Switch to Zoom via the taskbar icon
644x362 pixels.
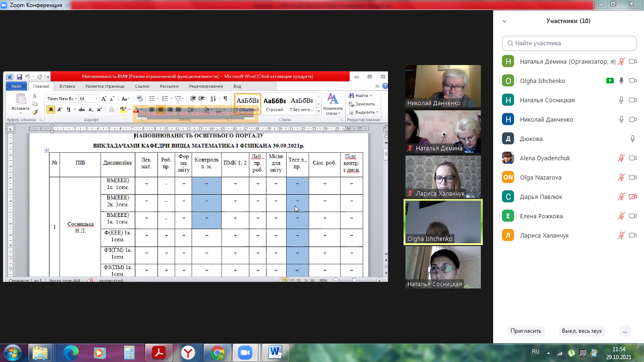tap(245, 352)
